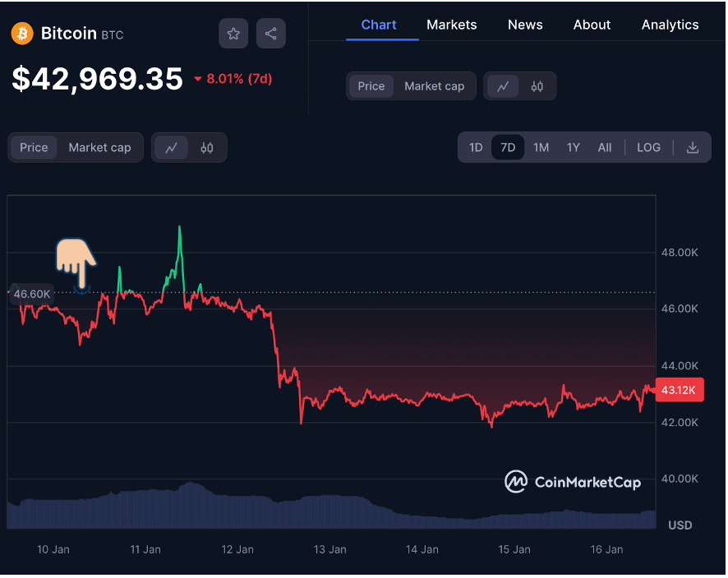
Task: Set chart range to 7D
Action: [x=508, y=148]
